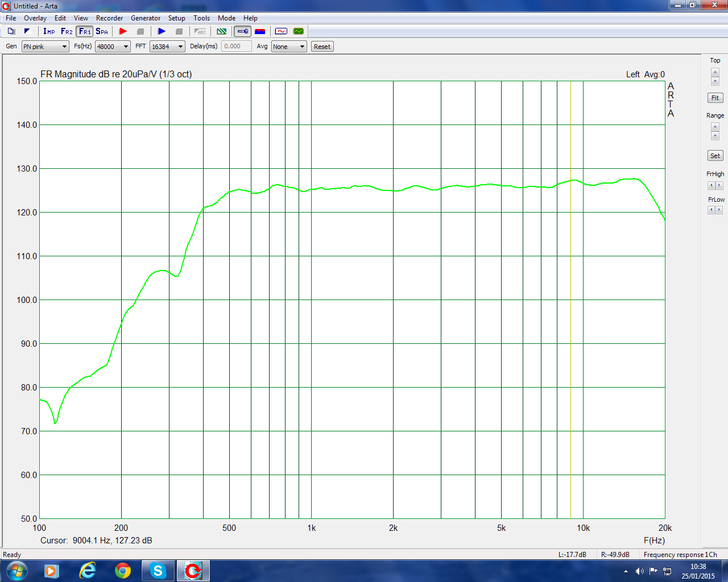Increase Range with the up arrow
Viewport: 728px width, 582px height.
click(x=715, y=127)
